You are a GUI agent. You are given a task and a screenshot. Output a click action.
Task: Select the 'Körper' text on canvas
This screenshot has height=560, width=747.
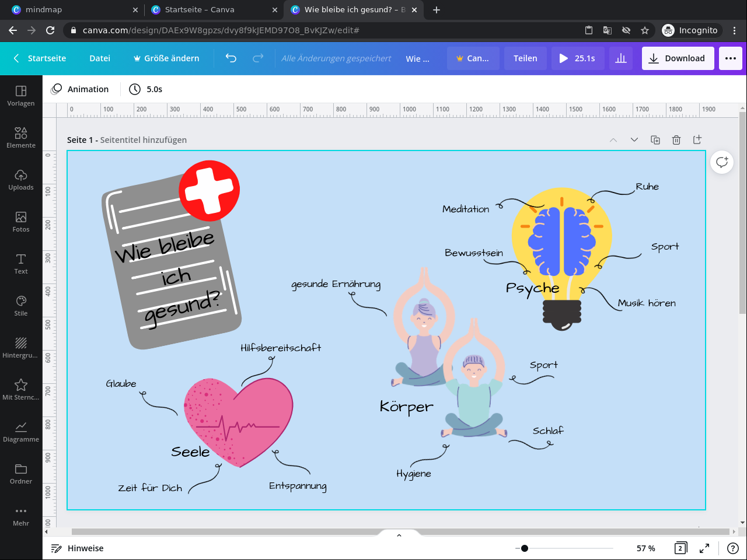click(407, 407)
